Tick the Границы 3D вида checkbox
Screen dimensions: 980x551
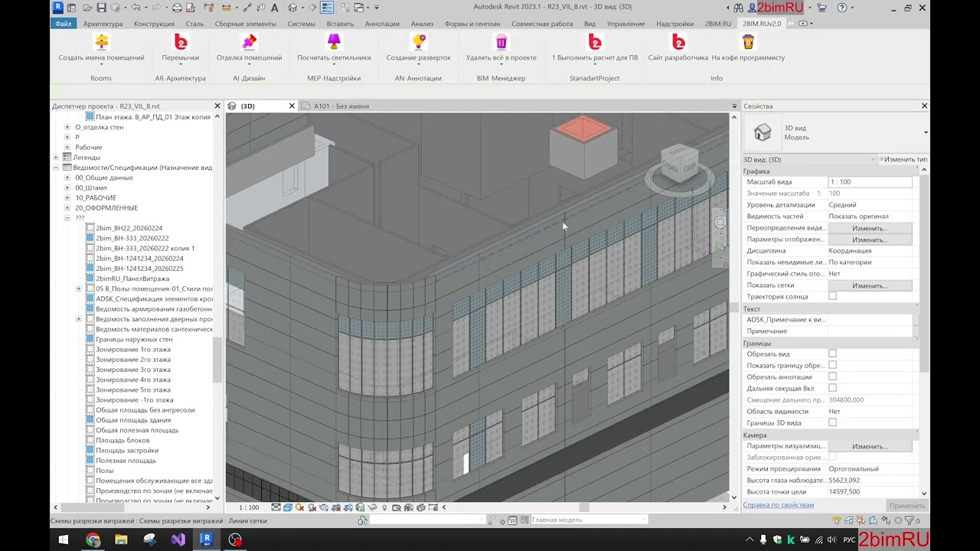coord(832,422)
